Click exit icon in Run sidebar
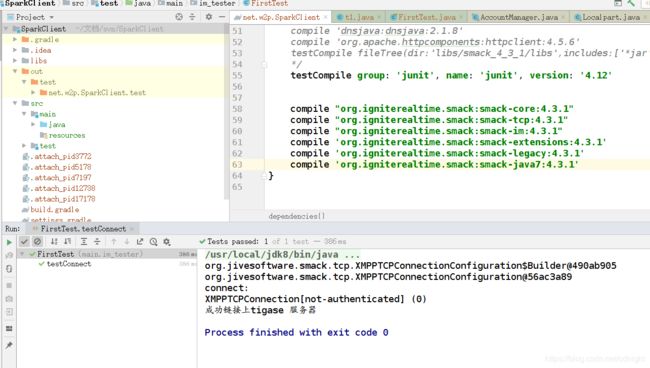This screenshot has width=650, height=368. tap(9, 312)
